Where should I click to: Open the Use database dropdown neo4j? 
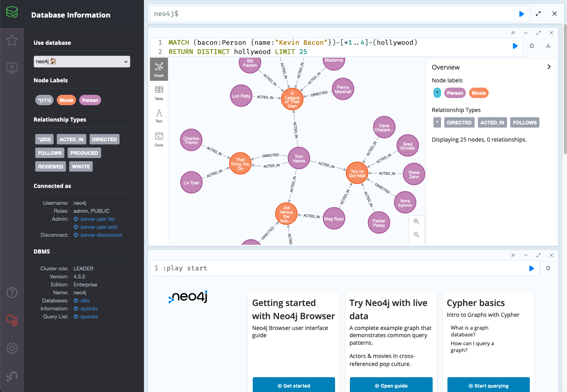tap(82, 62)
